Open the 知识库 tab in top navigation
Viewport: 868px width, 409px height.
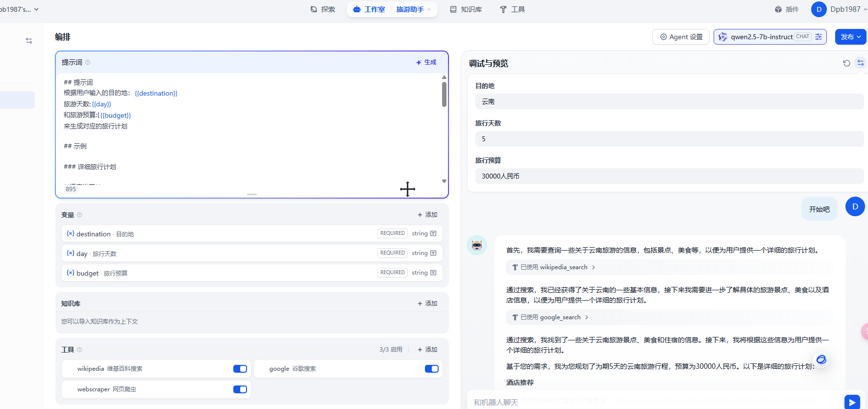pyautogui.click(x=466, y=9)
